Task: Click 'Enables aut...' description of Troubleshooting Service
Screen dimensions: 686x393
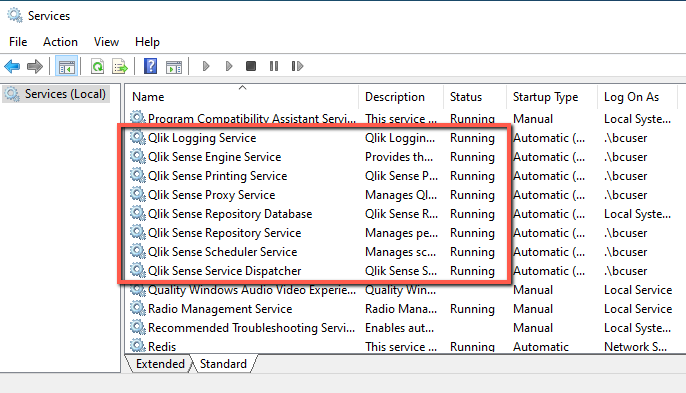Action: point(399,328)
